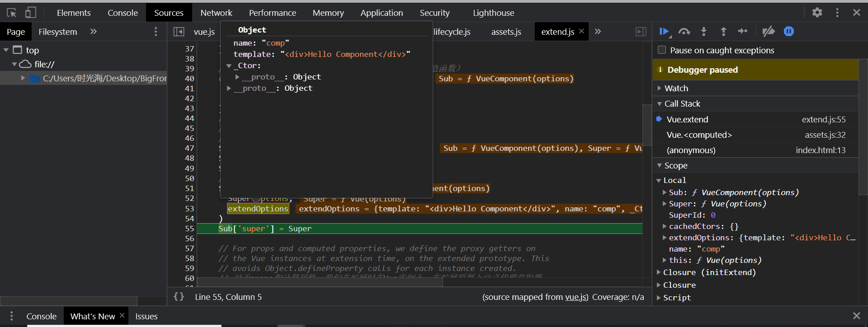Collapse the file:// tree node
Image resolution: width=868 pixels, height=327 pixels.
(14, 64)
